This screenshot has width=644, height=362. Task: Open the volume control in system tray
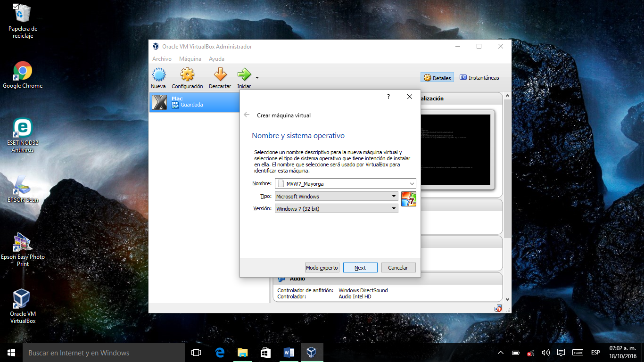[x=545, y=352]
